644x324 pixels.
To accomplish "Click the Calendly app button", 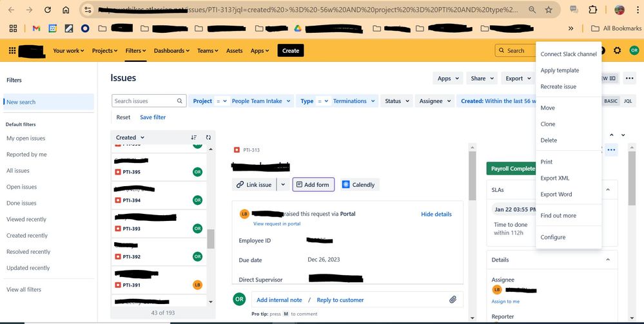I will [x=358, y=185].
